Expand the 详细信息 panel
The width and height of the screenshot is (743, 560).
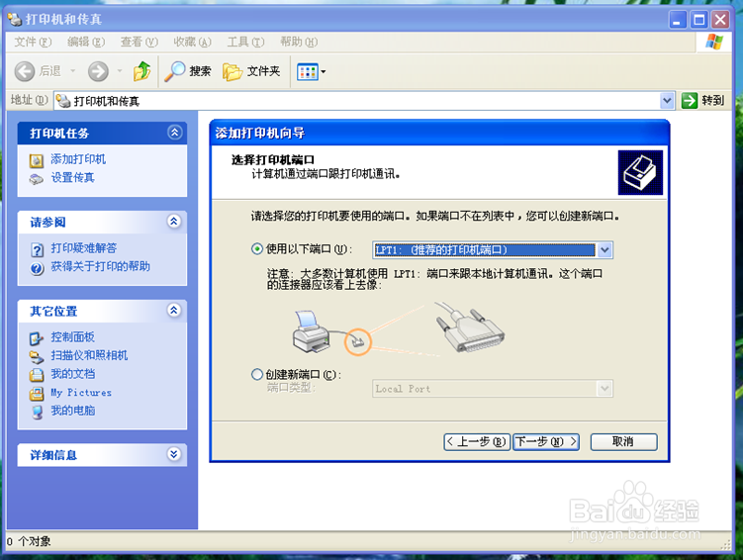point(174,454)
